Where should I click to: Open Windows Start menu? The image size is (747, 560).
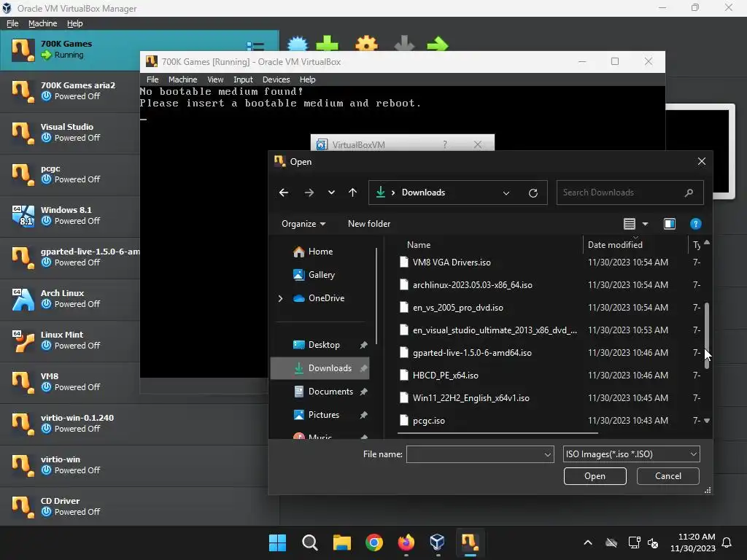pos(277,542)
